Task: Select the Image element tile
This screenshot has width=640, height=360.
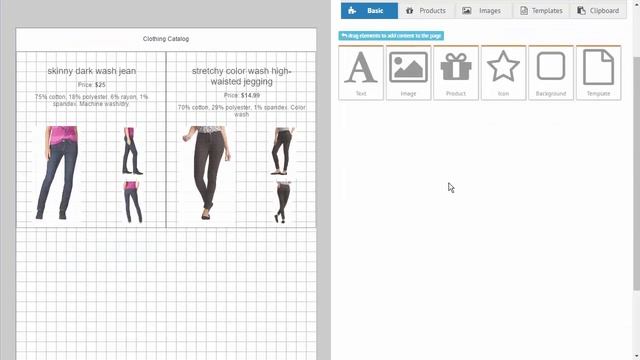Action: coord(408,73)
